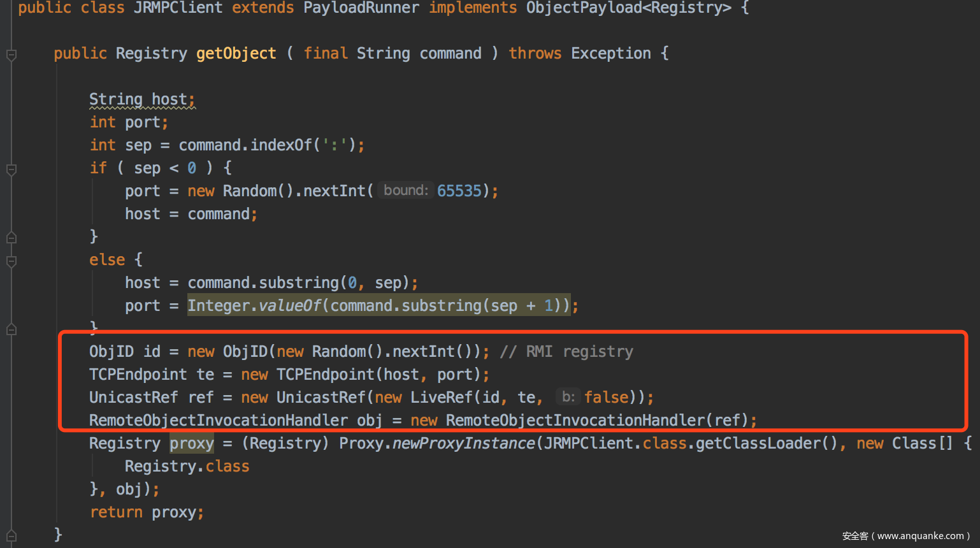Click the LiveRef constructor name
This screenshot has width=980, height=548.
(442, 398)
